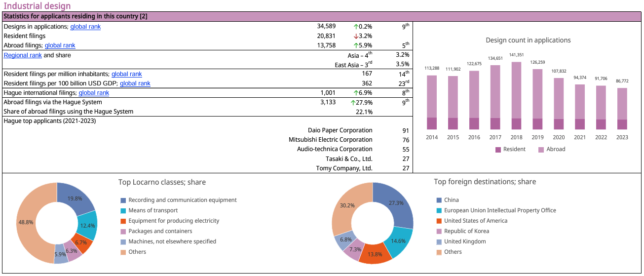This screenshot has height=276, width=644.
Task: Click green up arrow beside 27.9% Hague growth
Action: click(x=353, y=103)
